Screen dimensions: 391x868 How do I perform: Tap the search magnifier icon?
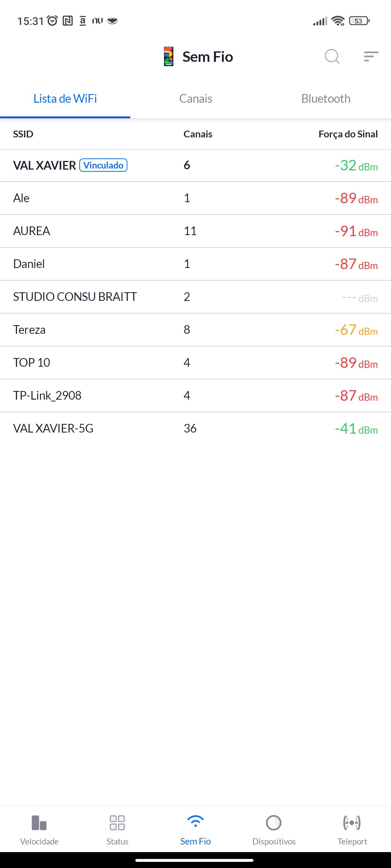click(332, 56)
